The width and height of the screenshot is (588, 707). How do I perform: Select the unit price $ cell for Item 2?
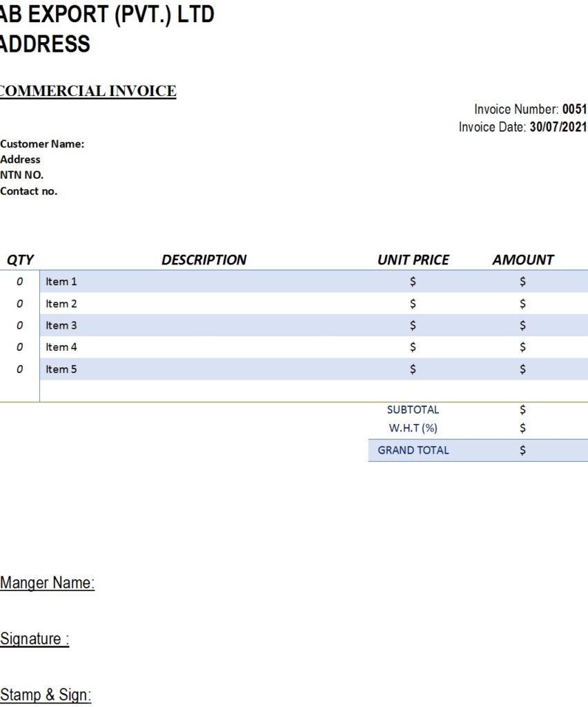coord(413,304)
